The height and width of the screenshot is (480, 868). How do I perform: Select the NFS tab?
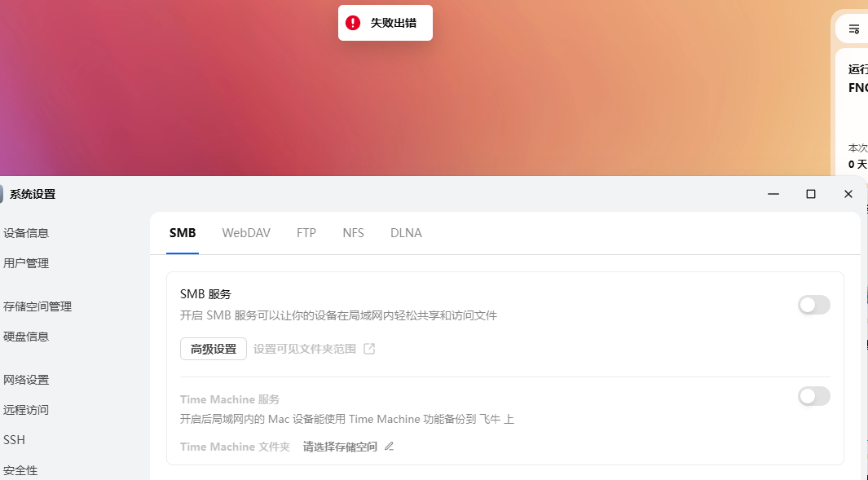pyautogui.click(x=353, y=232)
